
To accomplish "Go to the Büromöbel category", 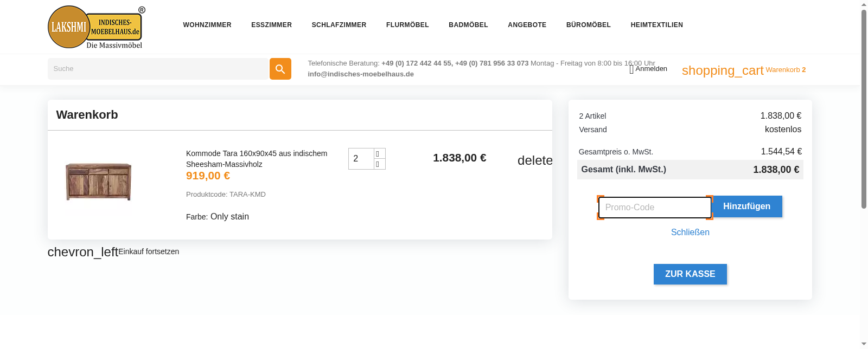I will tap(588, 25).
